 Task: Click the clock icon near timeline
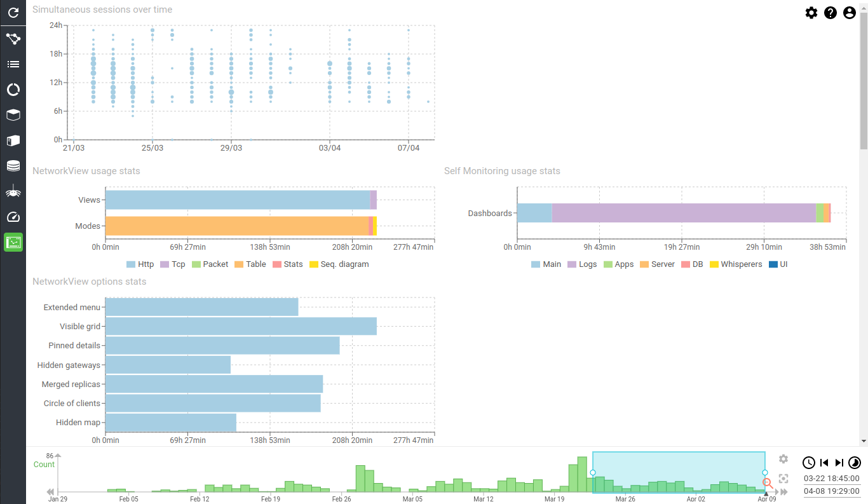pos(809,463)
